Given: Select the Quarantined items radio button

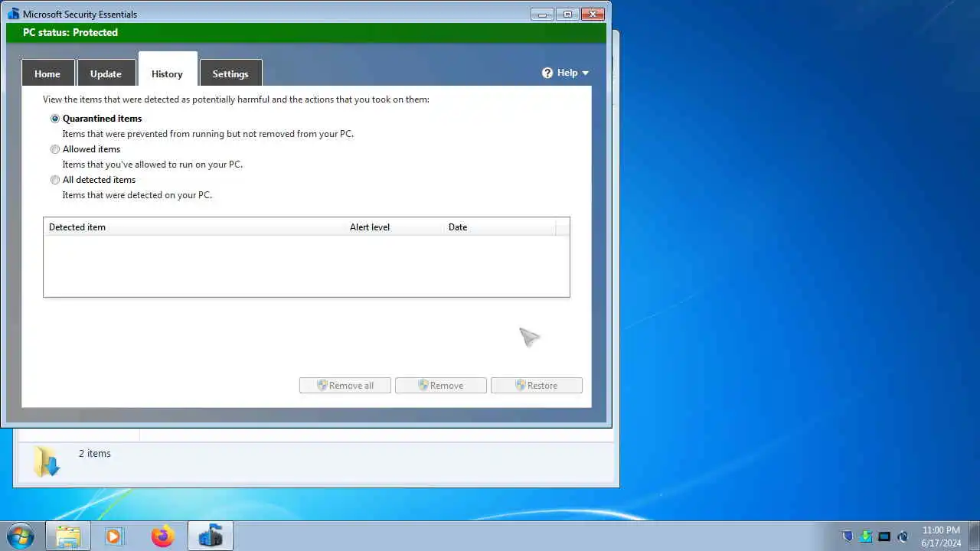Looking at the screenshot, I should (55, 119).
